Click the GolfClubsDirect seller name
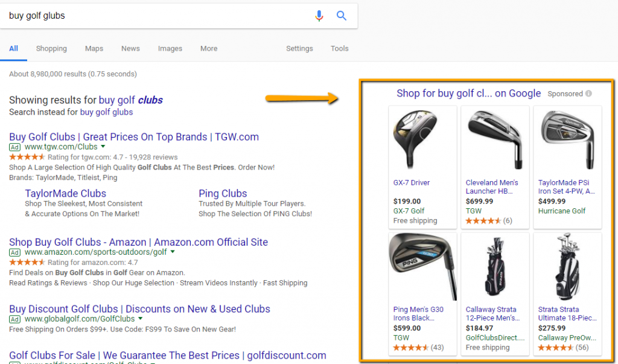618x364 pixels. (495, 338)
